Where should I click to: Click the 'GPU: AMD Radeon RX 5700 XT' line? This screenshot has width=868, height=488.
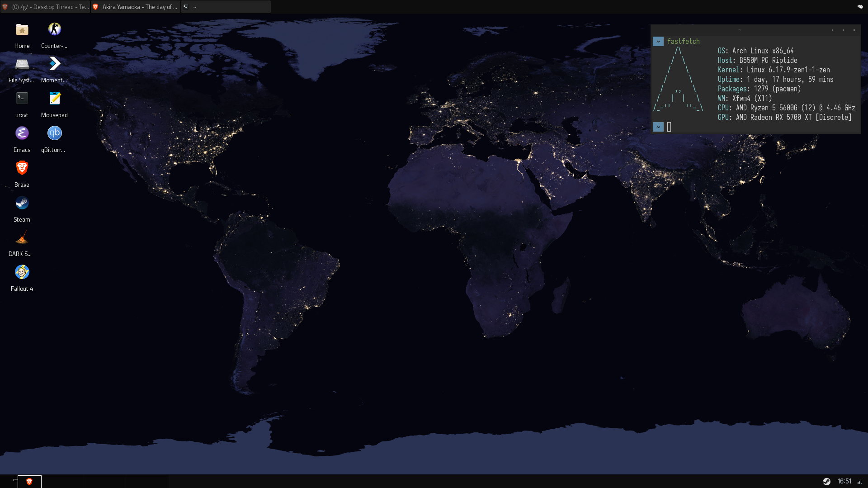784,118
